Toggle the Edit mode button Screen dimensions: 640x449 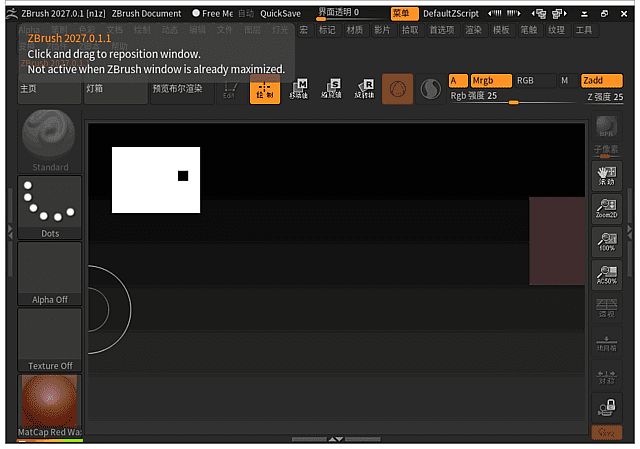230,89
